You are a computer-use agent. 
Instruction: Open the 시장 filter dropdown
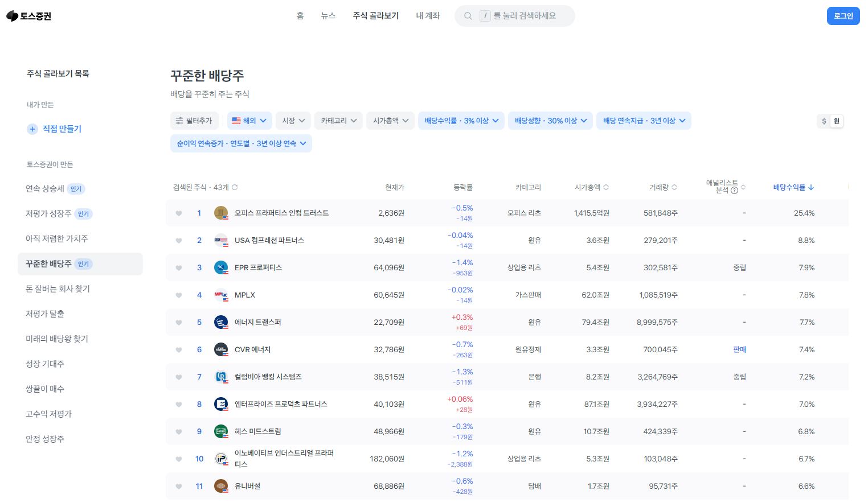click(x=293, y=121)
